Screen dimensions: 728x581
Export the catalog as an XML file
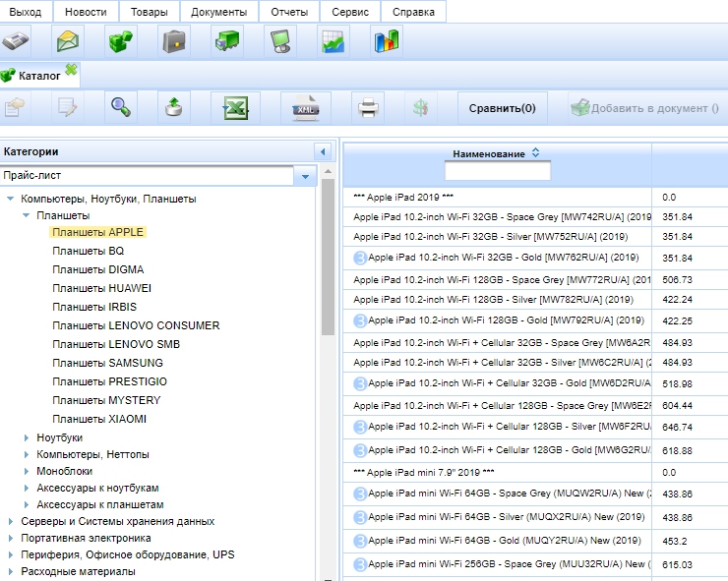click(305, 108)
